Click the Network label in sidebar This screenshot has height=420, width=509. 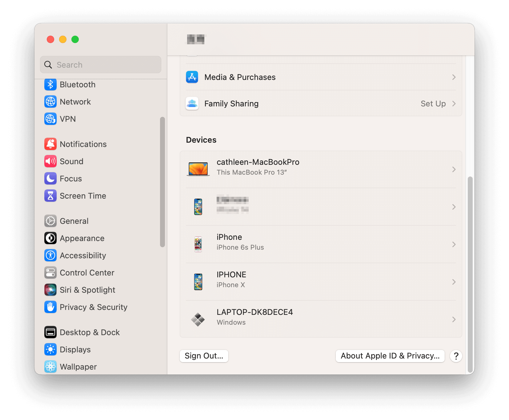(x=75, y=102)
